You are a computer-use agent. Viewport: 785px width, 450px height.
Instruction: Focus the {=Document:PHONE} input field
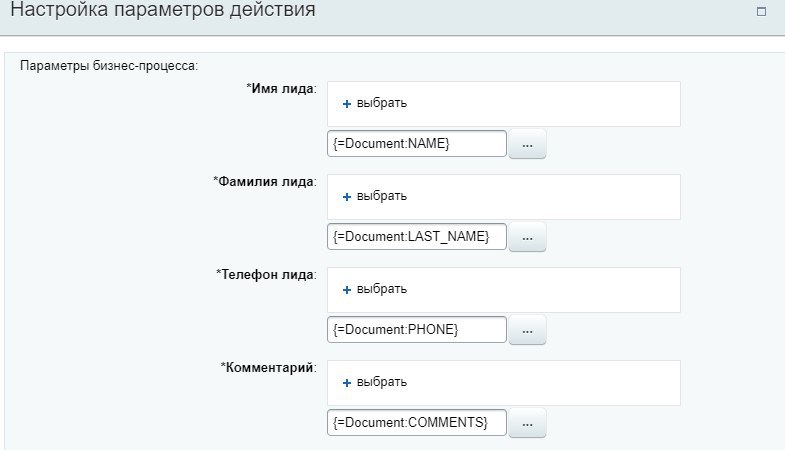point(417,330)
